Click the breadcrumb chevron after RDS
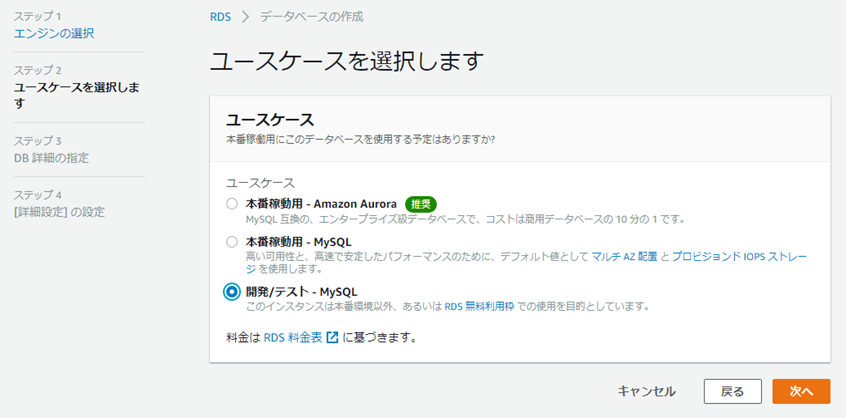This screenshot has height=418, width=846. 241,17
